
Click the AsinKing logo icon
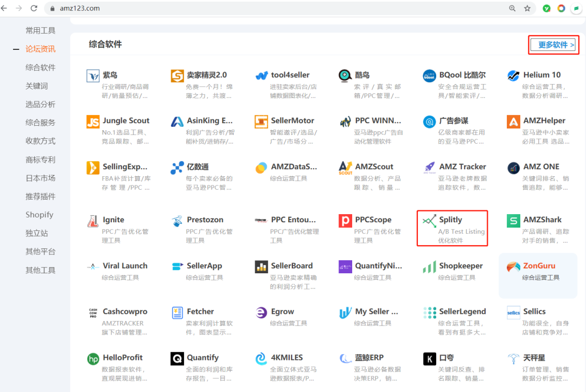[177, 121]
